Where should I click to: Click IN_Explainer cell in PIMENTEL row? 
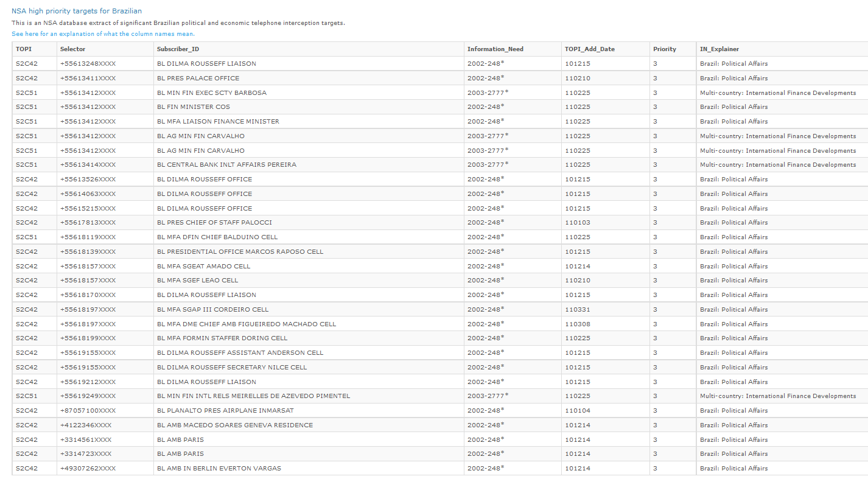coord(782,396)
